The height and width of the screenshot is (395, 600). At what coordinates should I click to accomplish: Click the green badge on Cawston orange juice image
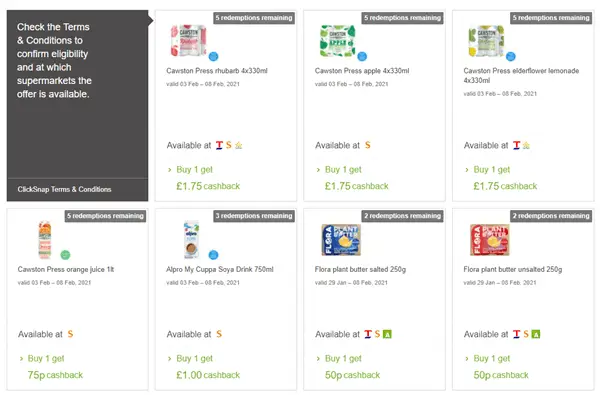coord(65,255)
